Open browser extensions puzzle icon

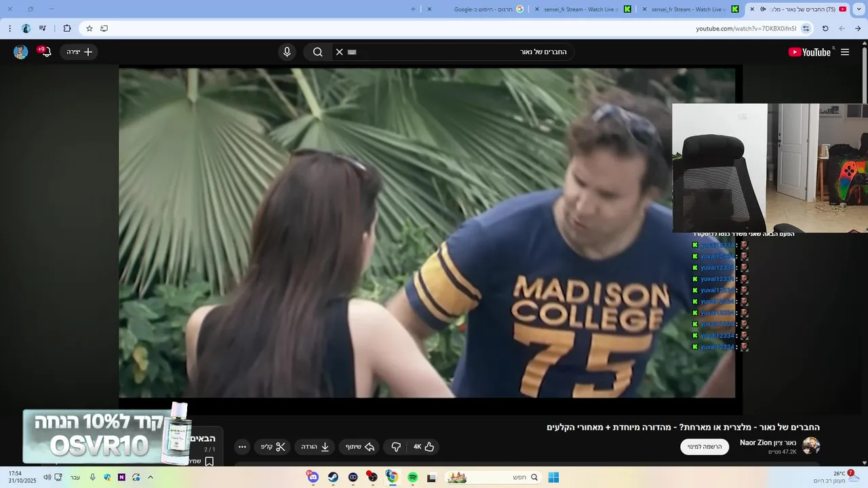[67, 28]
